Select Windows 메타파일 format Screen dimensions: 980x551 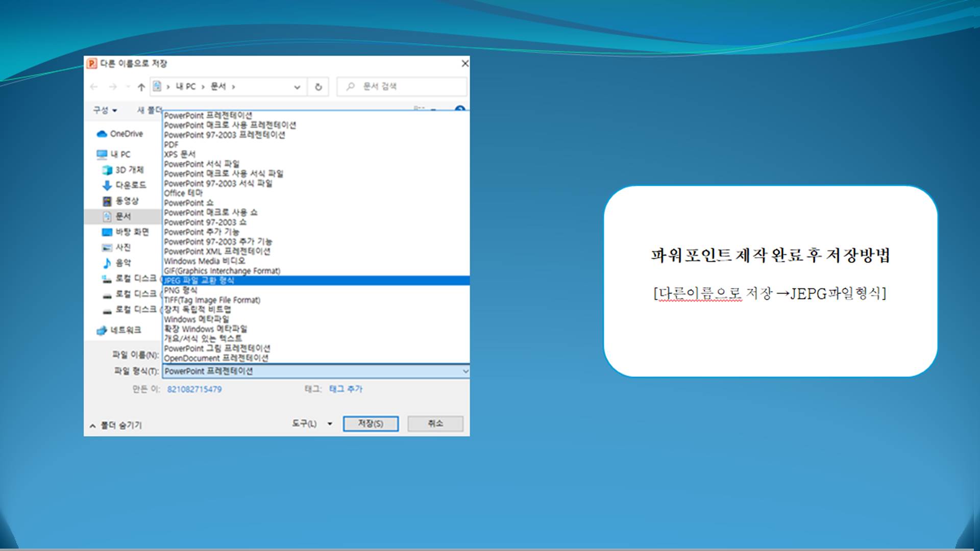tap(316, 319)
